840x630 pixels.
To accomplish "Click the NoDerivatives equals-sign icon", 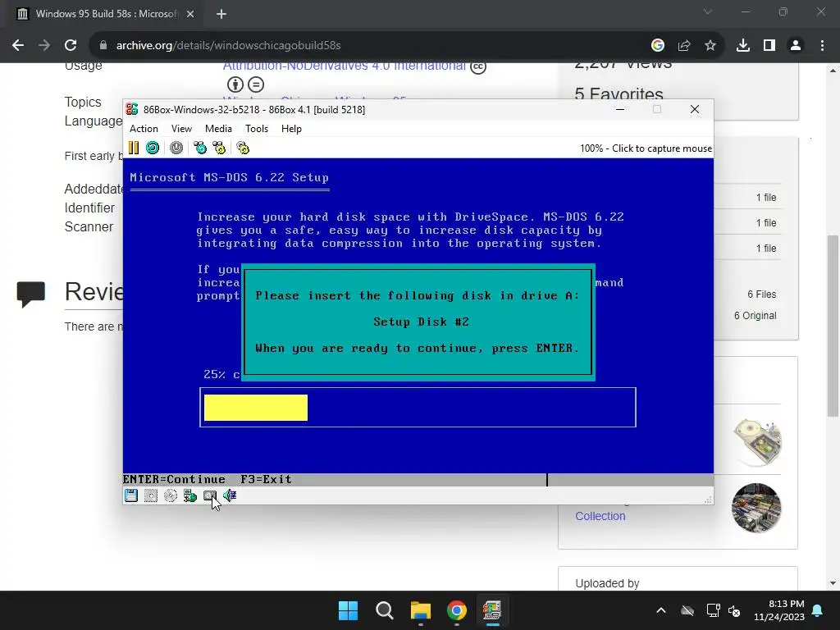I will [x=256, y=84].
